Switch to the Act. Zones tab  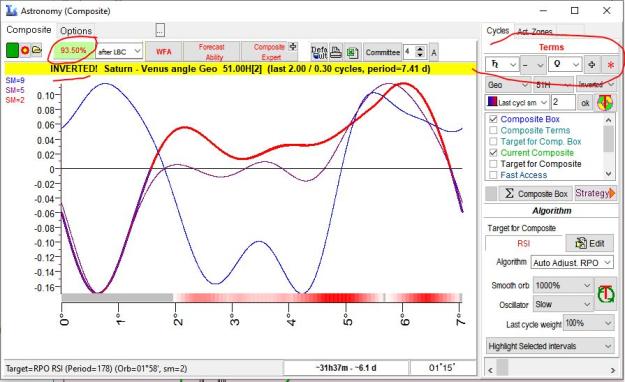pyautogui.click(x=535, y=32)
